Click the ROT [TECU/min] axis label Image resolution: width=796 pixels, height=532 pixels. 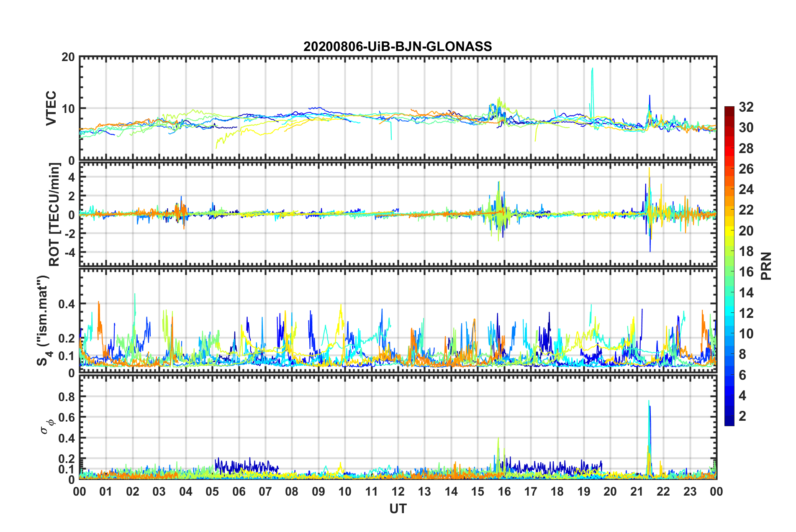click(54, 215)
